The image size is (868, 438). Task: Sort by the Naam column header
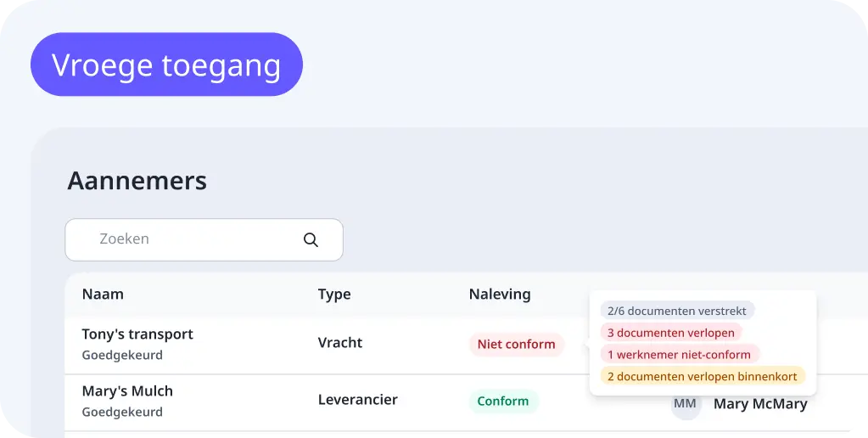pos(103,295)
